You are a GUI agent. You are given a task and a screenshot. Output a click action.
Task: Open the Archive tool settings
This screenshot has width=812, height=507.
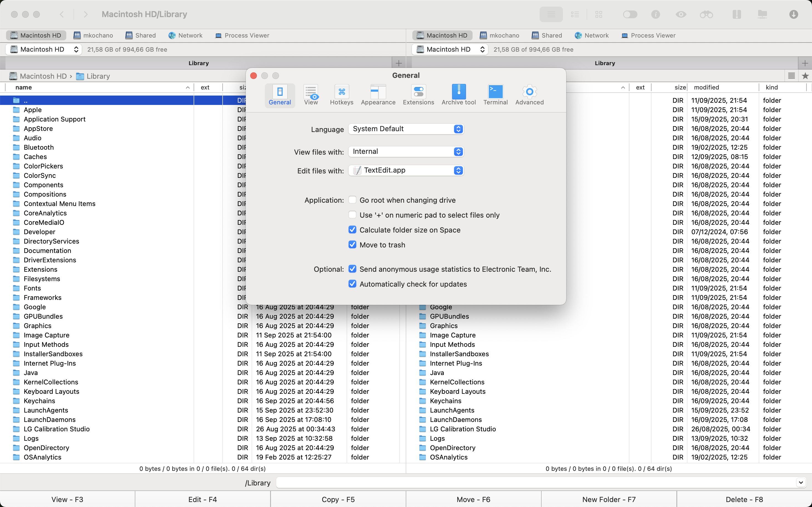coord(458,95)
